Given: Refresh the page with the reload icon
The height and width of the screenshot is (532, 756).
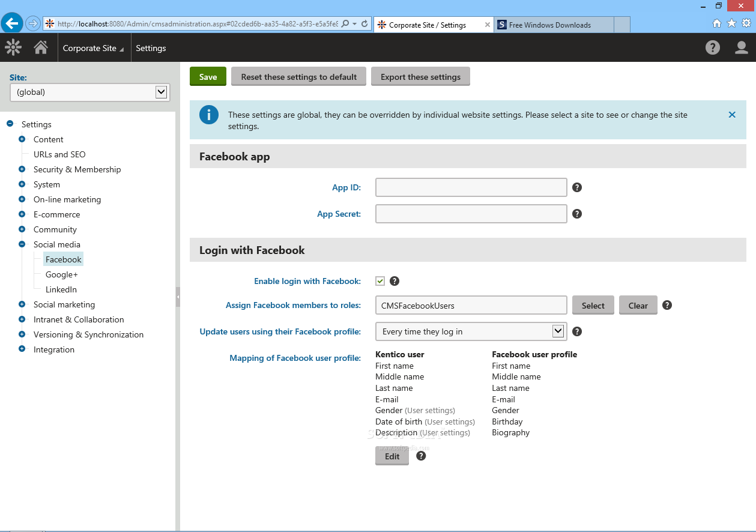Looking at the screenshot, I should 364,24.
